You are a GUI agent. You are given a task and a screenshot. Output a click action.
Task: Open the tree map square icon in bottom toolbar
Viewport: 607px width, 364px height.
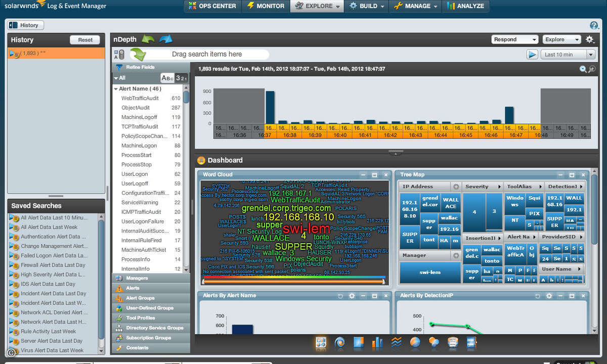tap(359, 343)
